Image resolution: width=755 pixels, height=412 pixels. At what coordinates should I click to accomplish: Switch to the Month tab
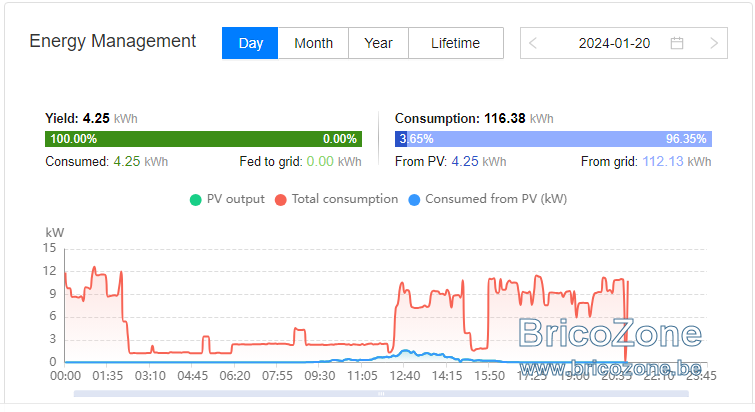pos(313,43)
